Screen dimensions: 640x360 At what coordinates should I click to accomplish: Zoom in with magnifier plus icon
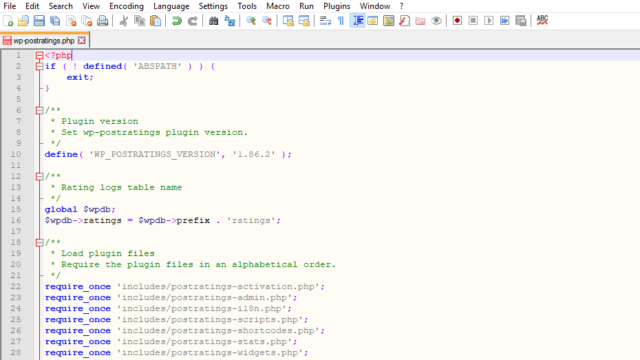click(x=251, y=21)
